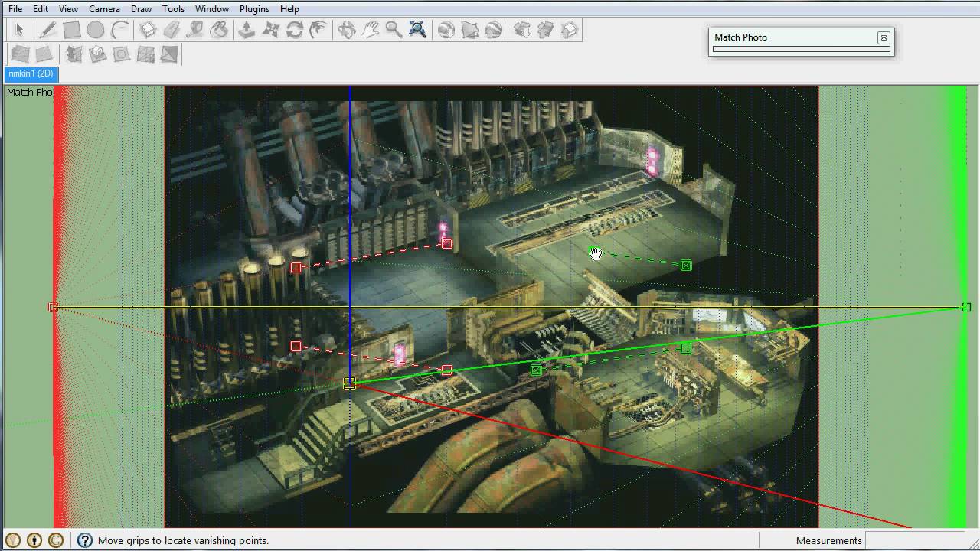Open the Help menu
Screen dimensions: 980x551
coord(289,8)
